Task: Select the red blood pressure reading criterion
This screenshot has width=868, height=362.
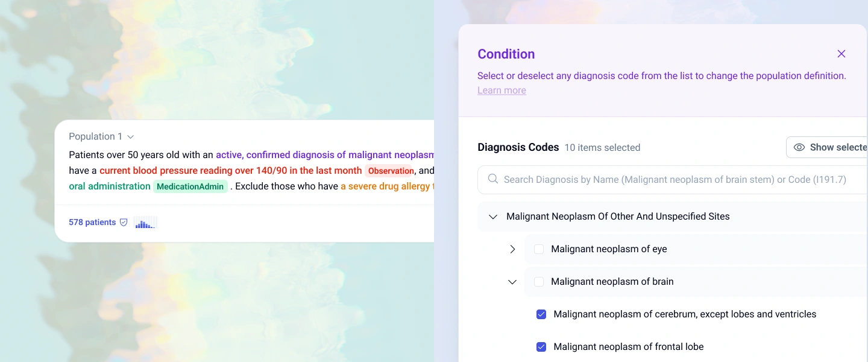Action: coord(231,171)
